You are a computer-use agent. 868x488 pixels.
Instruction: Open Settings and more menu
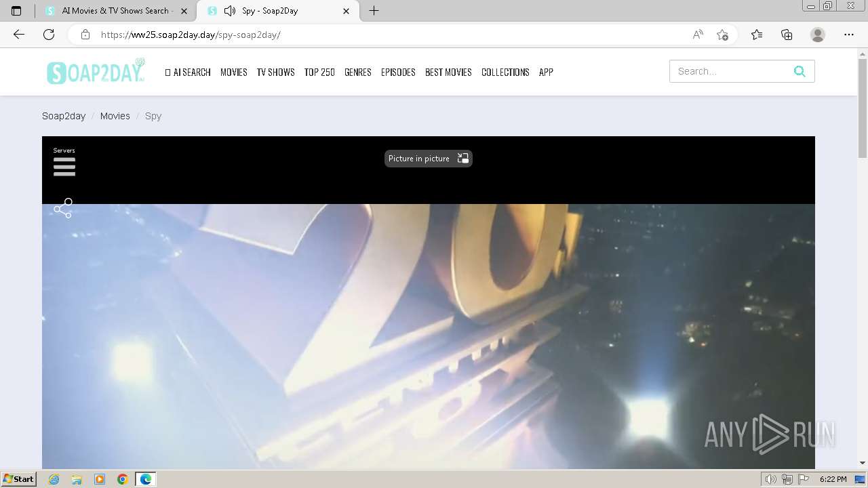click(x=849, y=35)
